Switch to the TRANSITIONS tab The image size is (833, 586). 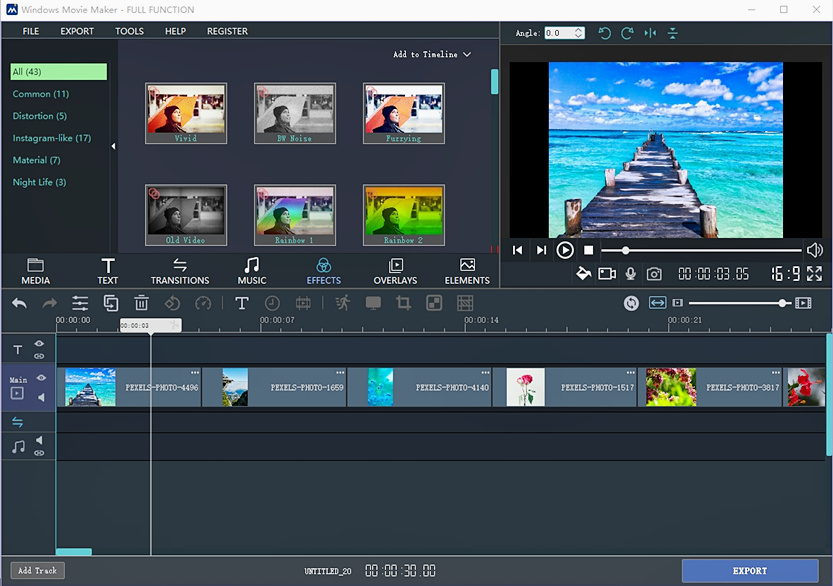coord(180,271)
